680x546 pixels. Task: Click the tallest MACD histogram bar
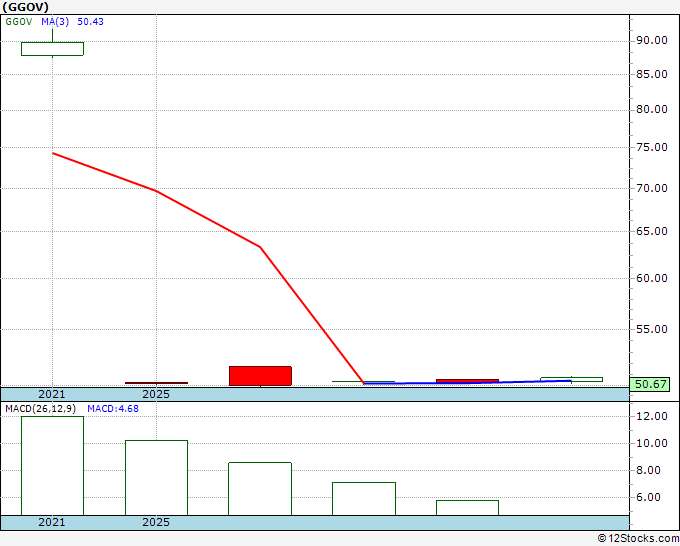[52, 466]
